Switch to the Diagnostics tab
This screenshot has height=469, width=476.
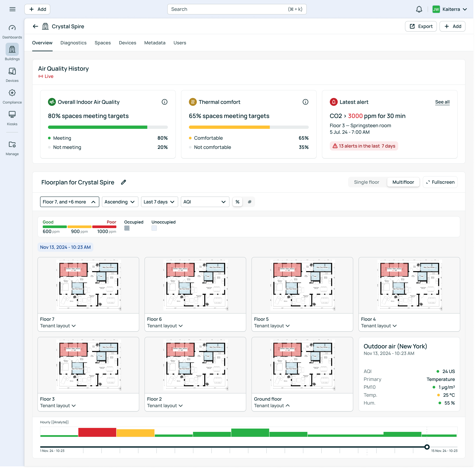[73, 43]
